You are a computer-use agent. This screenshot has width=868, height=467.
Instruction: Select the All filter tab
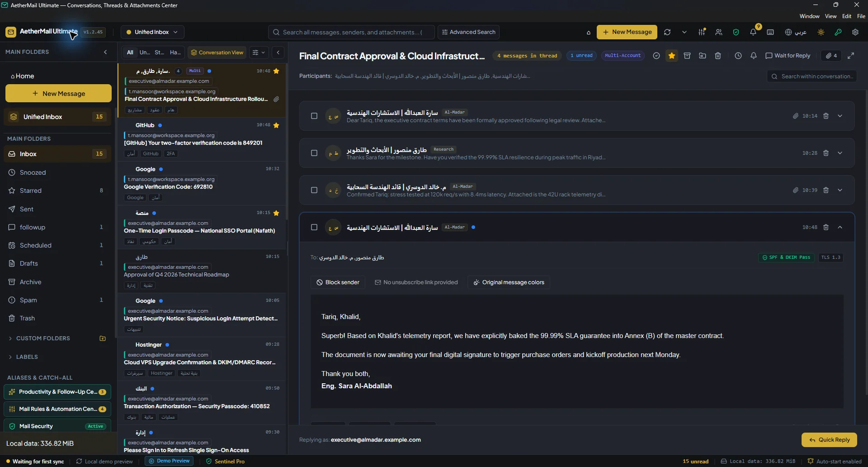pos(130,52)
